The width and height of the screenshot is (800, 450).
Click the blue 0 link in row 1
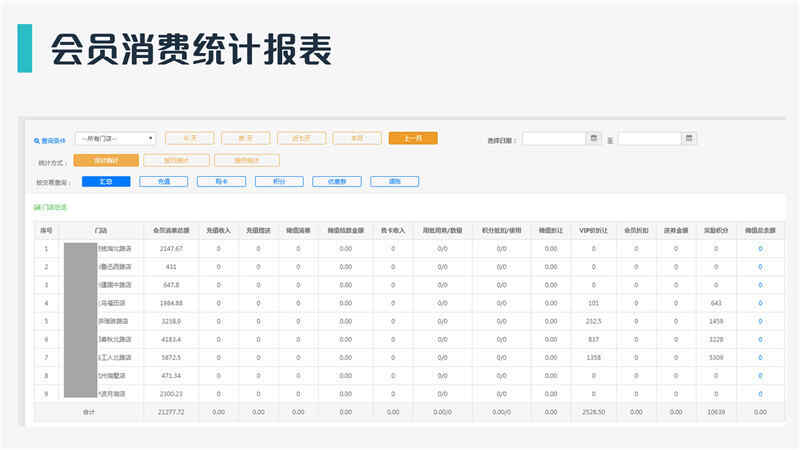[760, 249]
